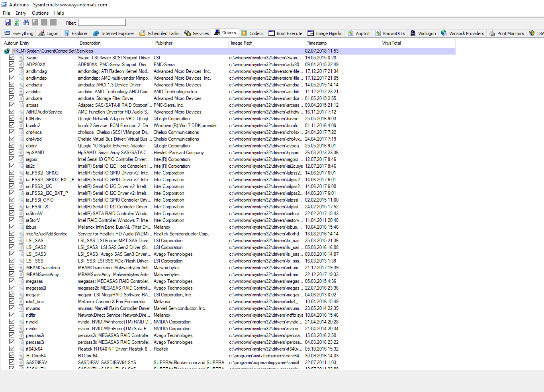Click the gears icon on Services tab
Viewport: 544px width, 392px height.
point(188,33)
